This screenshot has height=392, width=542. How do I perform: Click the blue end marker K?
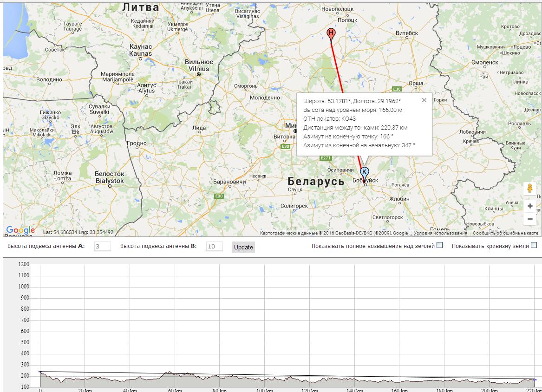click(365, 172)
